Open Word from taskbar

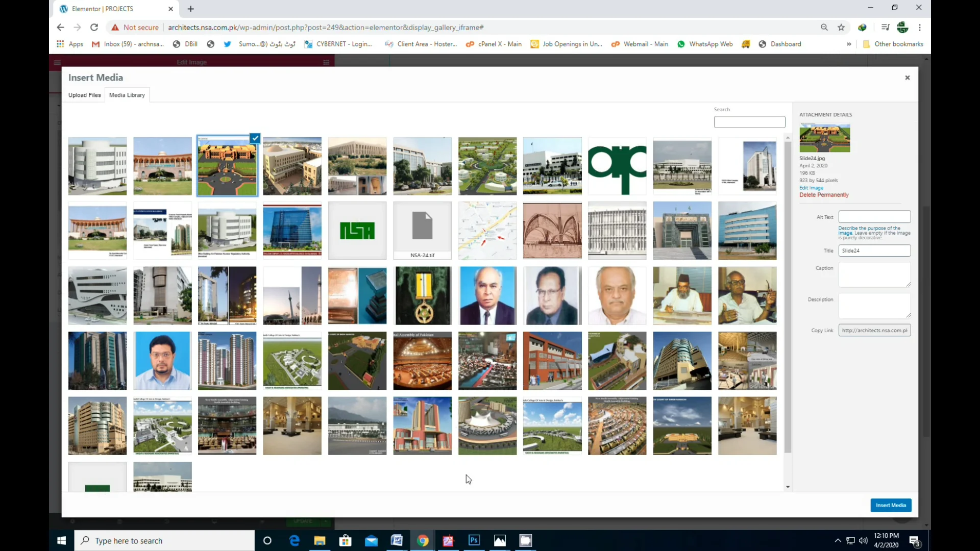coord(397,541)
